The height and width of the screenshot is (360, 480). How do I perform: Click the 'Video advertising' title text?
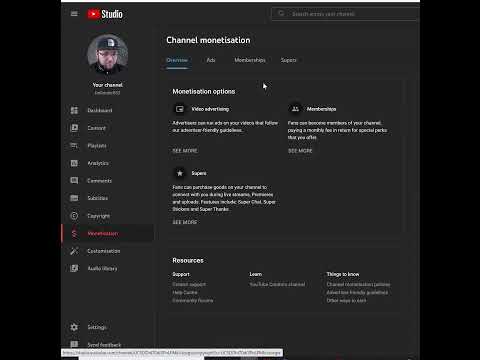click(210, 109)
